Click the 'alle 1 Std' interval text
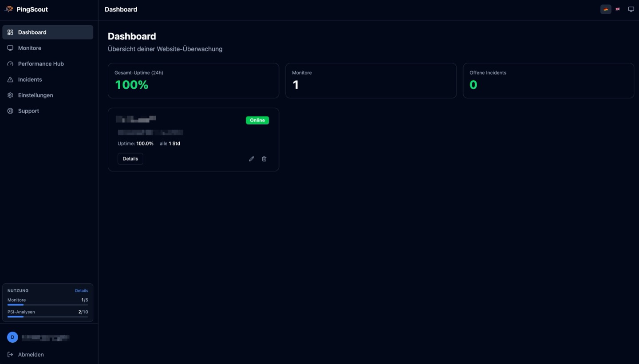This screenshot has width=639, height=364. click(170, 144)
